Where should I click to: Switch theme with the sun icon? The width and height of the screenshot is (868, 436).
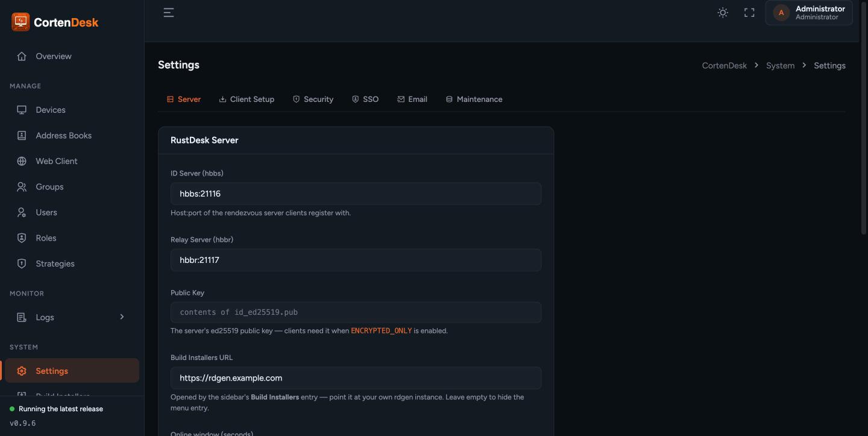pos(723,13)
